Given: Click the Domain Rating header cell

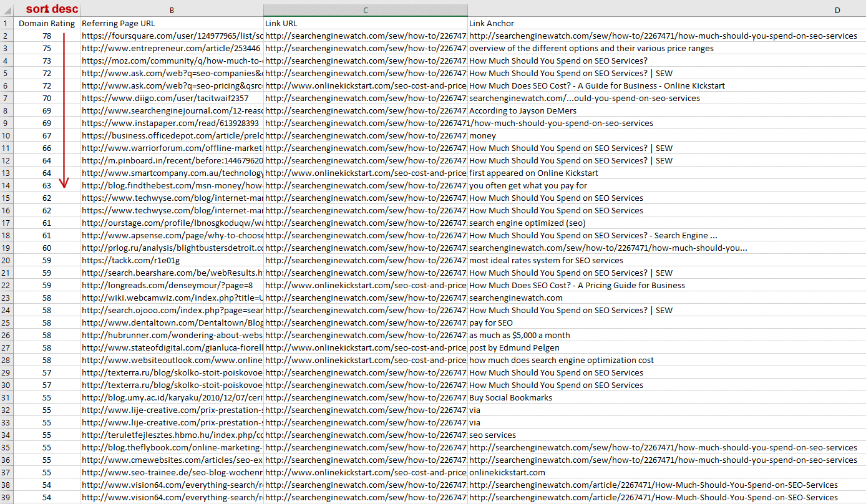Looking at the screenshot, I should pyautogui.click(x=47, y=23).
